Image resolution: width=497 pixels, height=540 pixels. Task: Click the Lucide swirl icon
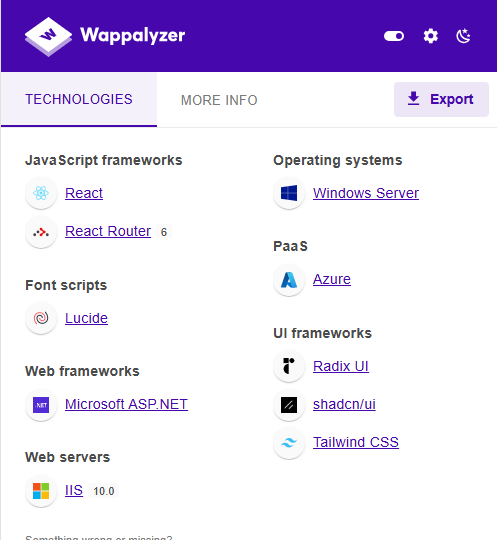(41, 318)
